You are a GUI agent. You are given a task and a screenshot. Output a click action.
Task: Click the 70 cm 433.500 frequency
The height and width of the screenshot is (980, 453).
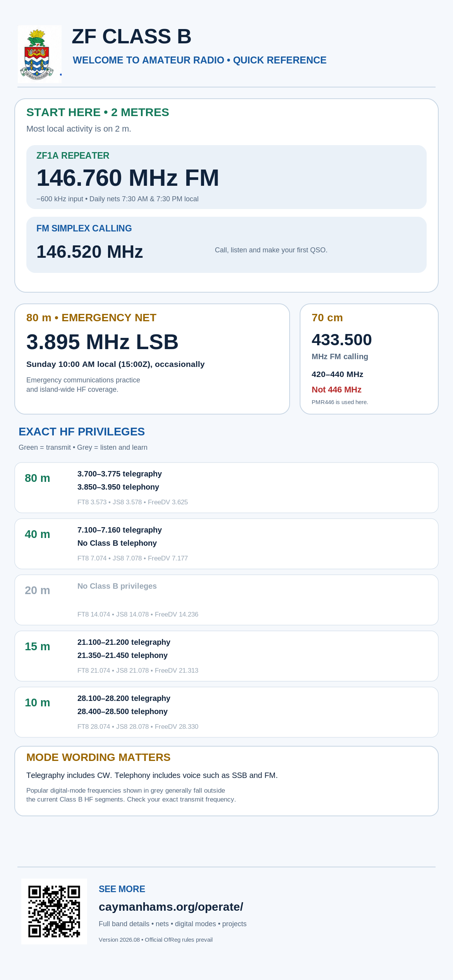(341, 340)
